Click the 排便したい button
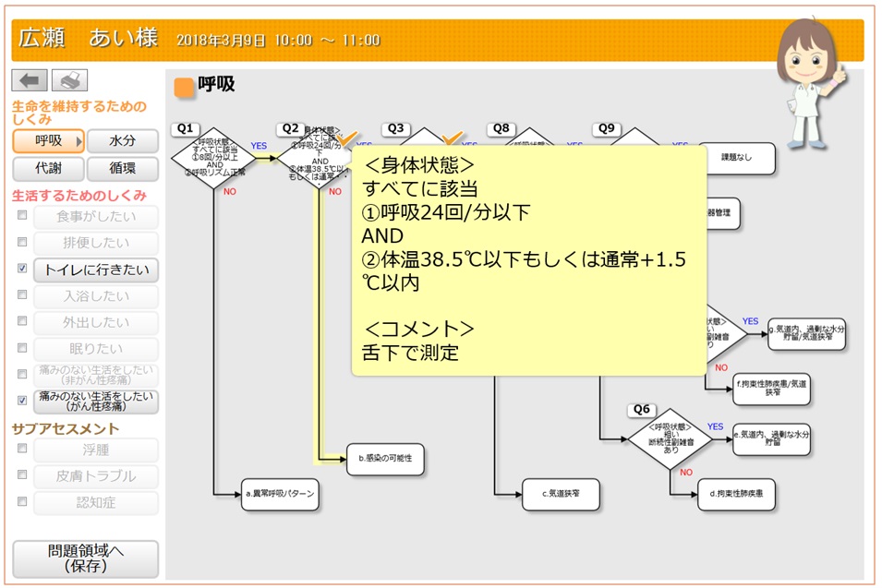Screen dimensions: 882x588 tap(96, 244)
